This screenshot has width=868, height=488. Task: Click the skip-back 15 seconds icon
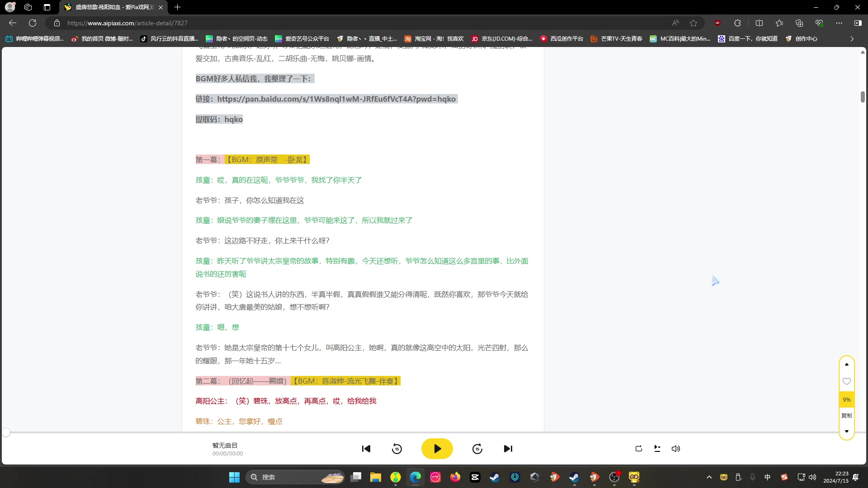[x=396, y=448]
